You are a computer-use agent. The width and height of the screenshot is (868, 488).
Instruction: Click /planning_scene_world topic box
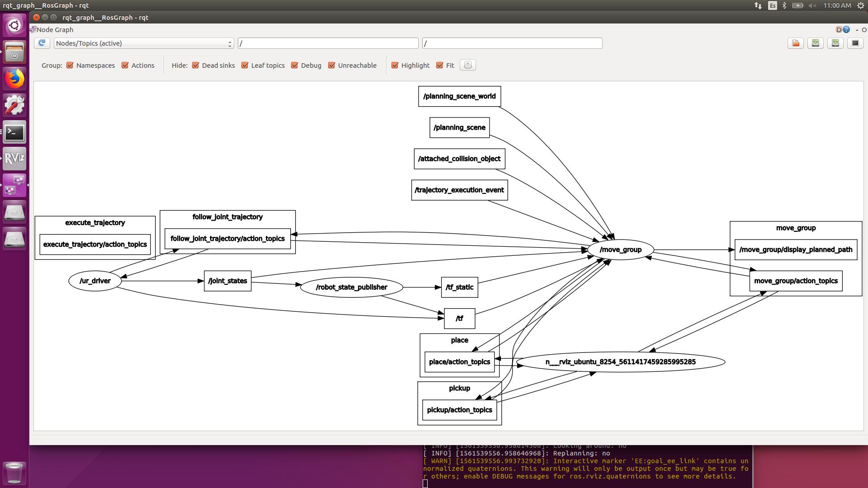coord(459,96)
